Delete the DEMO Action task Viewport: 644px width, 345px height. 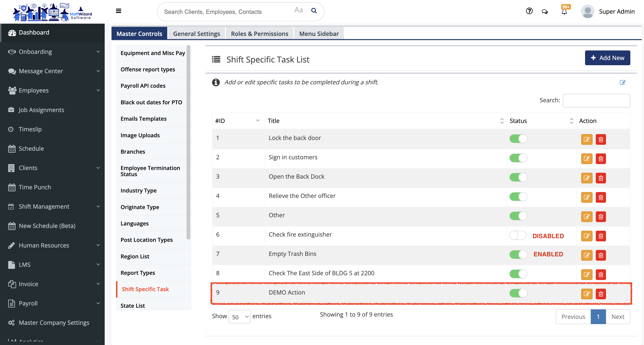(x=601, y=294)
